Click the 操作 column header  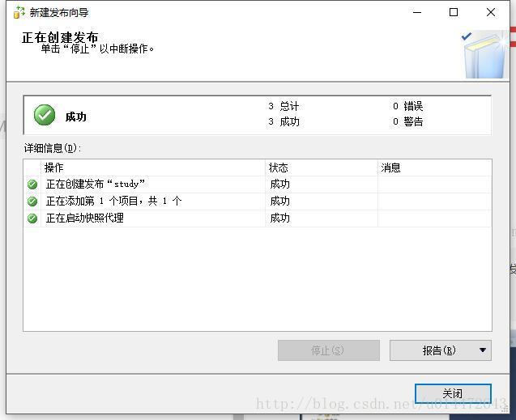coord(153,168)
